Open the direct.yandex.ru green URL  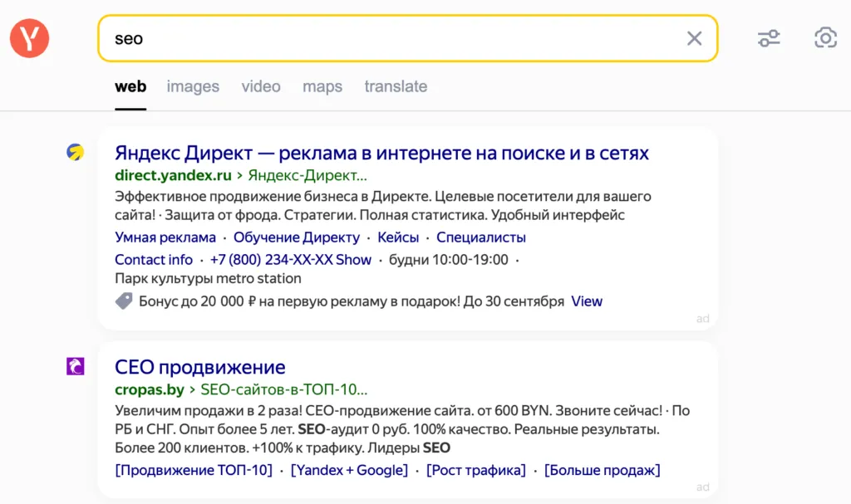pyautogui.click(x=173, y=175)
